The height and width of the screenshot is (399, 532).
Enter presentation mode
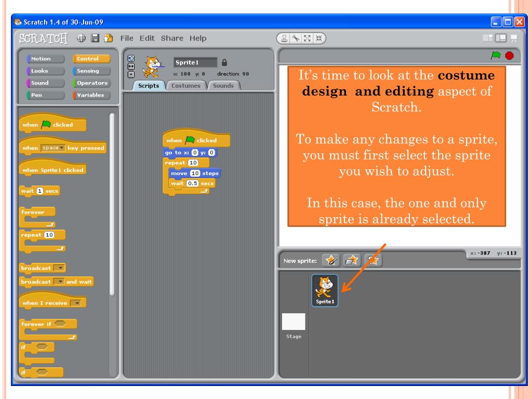pos(514,38)
